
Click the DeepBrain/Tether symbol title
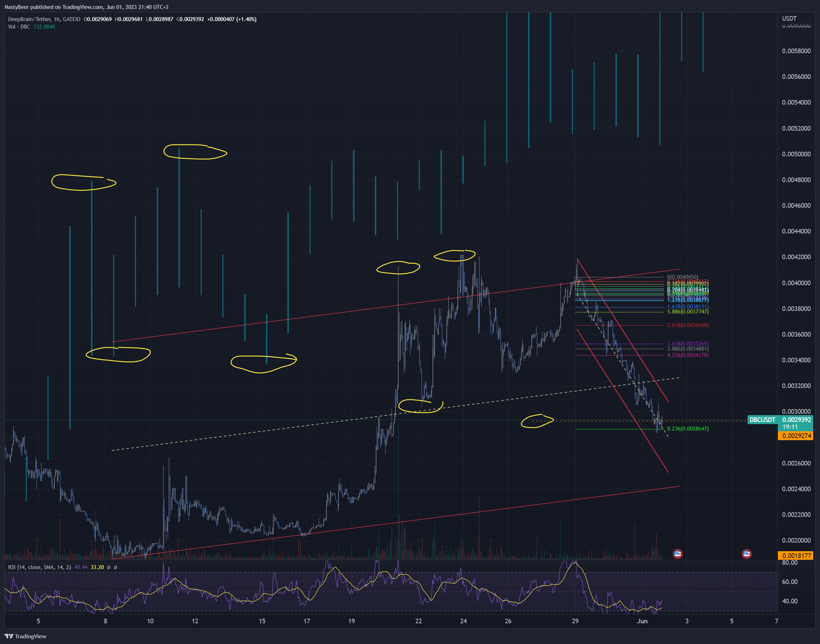click(x=29, y=19)
